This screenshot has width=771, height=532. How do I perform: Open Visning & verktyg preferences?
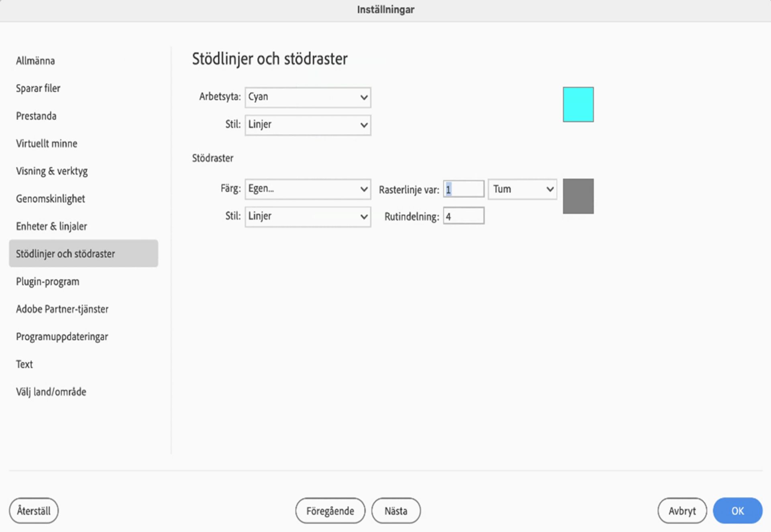click(52, 171)
